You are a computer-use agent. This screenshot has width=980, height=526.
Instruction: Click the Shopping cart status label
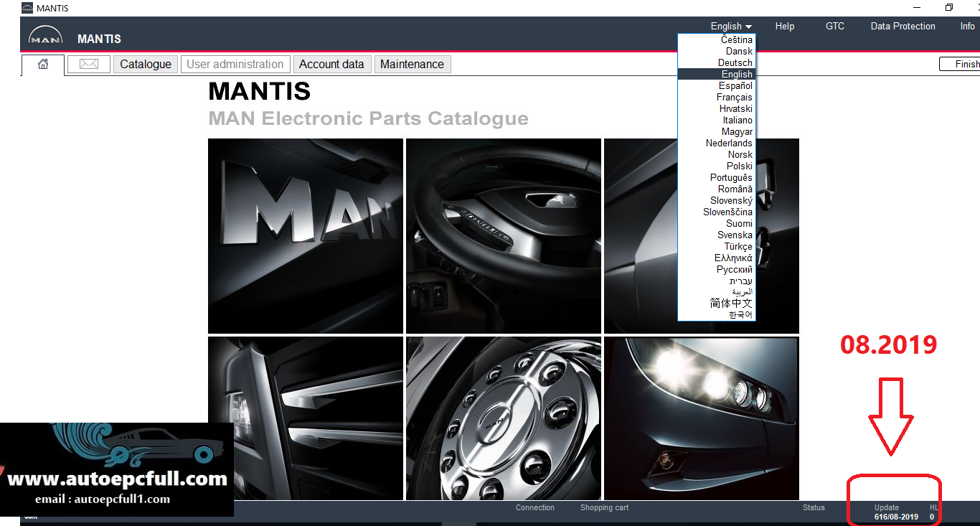click(604, 508)
